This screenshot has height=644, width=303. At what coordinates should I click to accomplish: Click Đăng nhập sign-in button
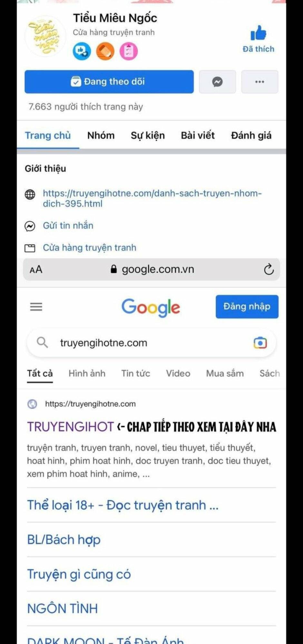coord(247,307)
